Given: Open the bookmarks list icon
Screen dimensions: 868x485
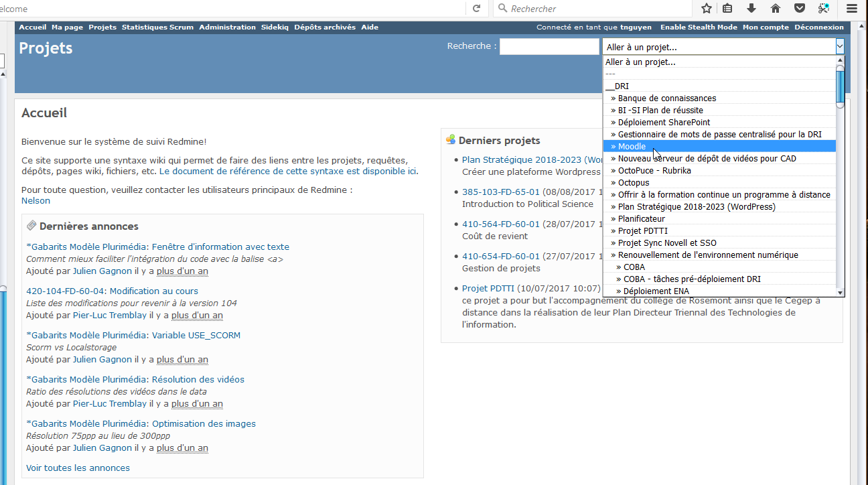Looking at the screenshot, I should 727,9.
